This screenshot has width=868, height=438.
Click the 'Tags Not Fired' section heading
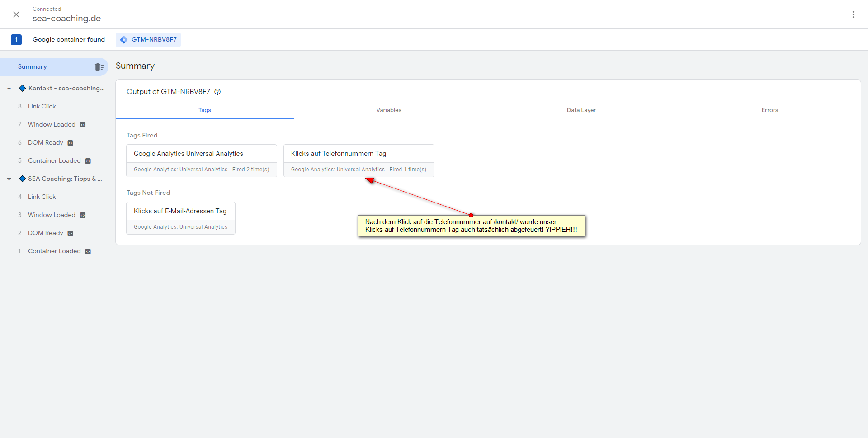(148, 193)
